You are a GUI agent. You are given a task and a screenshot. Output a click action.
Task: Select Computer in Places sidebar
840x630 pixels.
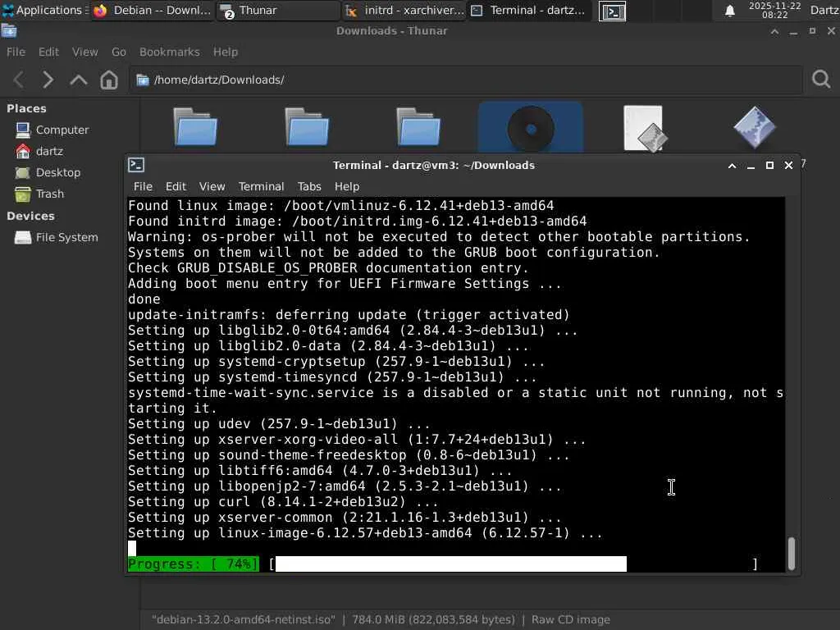pyautogui.click(x=52, y=130)
